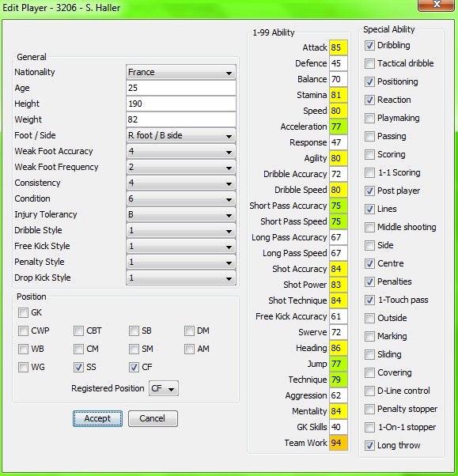Screen dimensions: 458x476
Task: Check the CM position checkbox
Action: pyautogui.click(x=78, y=349)
